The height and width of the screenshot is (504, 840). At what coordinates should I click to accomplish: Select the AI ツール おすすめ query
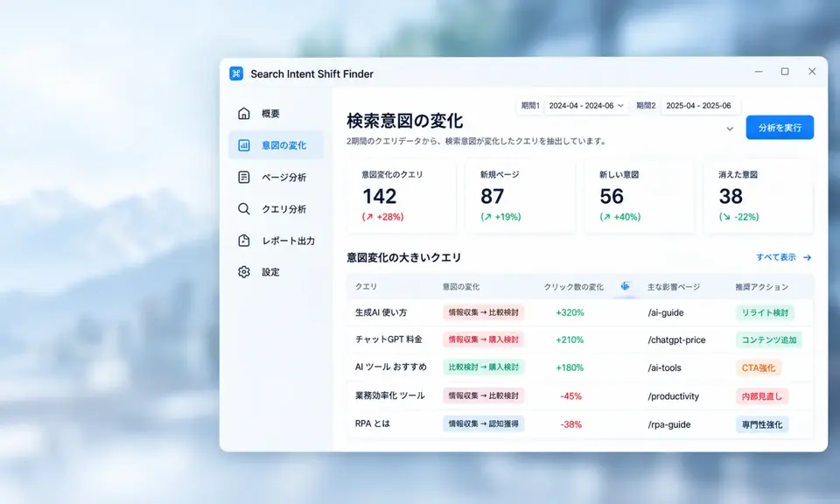(390, 367)
